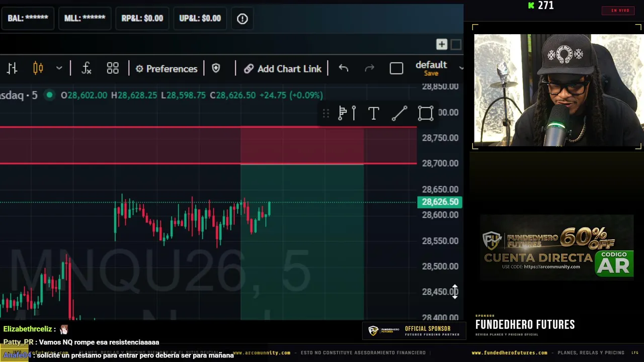This screenshot has width=644, height=362.
Task: Click the MLL hidden value box
Action: pos(85,18)
